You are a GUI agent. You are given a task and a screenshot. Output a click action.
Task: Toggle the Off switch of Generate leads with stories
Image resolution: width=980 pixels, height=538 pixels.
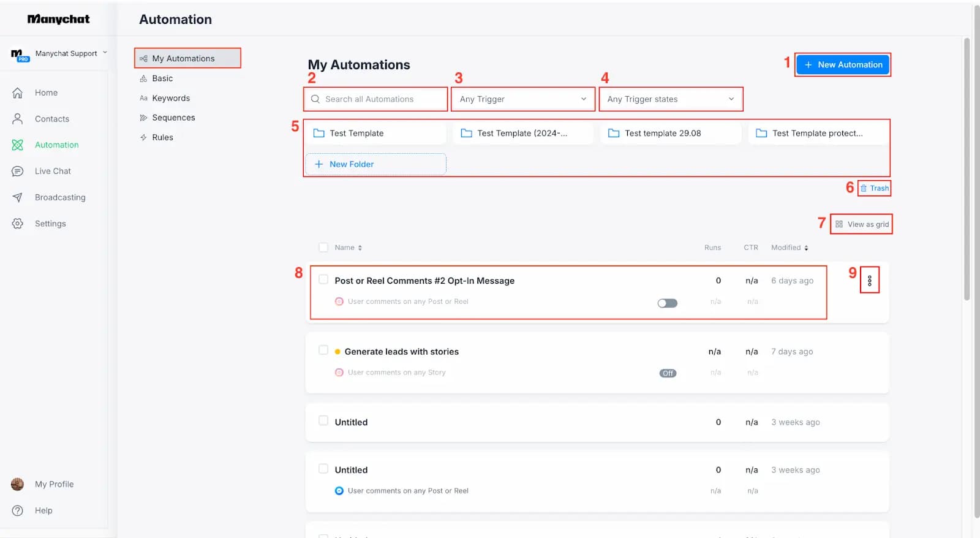click(x=668, y=373)
